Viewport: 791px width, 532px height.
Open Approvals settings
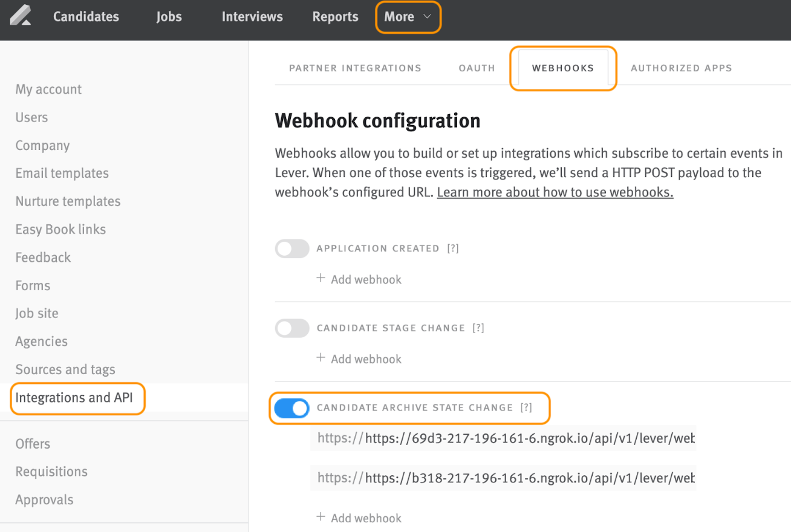44,500
